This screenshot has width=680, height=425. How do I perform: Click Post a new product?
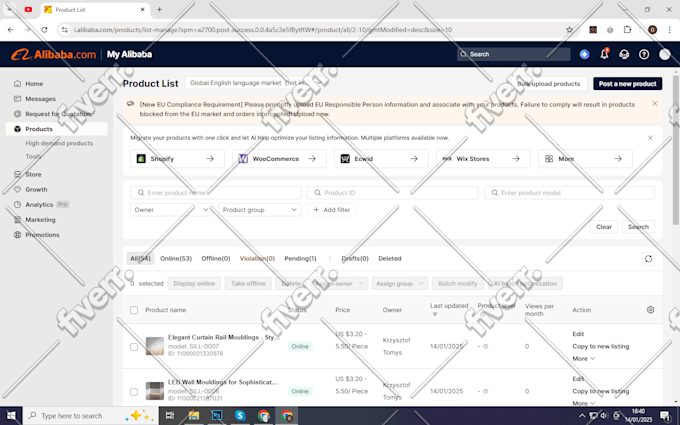click(x=628, y=84)
